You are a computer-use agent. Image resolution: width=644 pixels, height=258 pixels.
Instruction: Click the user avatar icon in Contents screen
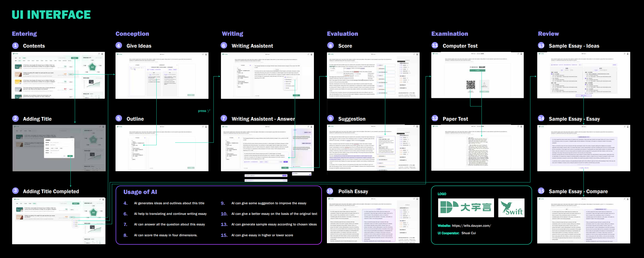[102, 54]
